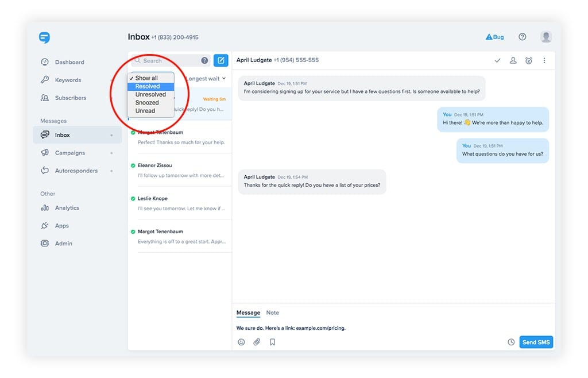Open the Longest wait sorting dropdown
This screenshot has height=378, width=588.
(204, 78)
